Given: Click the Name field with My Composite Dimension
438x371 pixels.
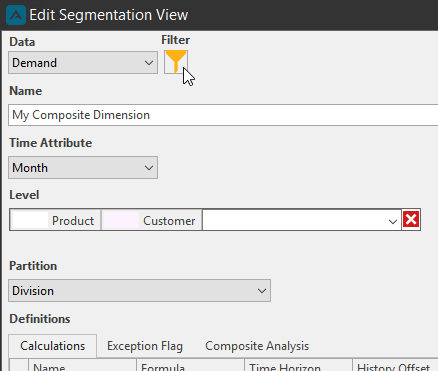Looking at the screenshot, I should pyautogui.click(x=223, y=115).
